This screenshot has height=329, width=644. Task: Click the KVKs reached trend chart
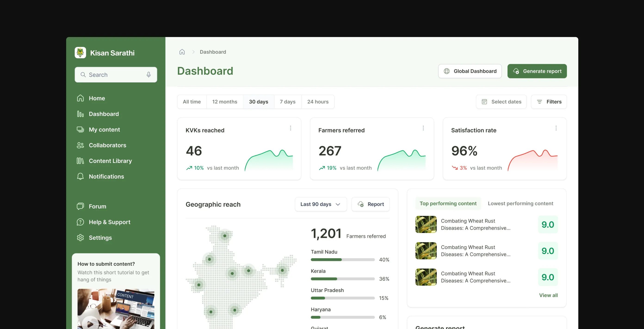pos(269,160)
